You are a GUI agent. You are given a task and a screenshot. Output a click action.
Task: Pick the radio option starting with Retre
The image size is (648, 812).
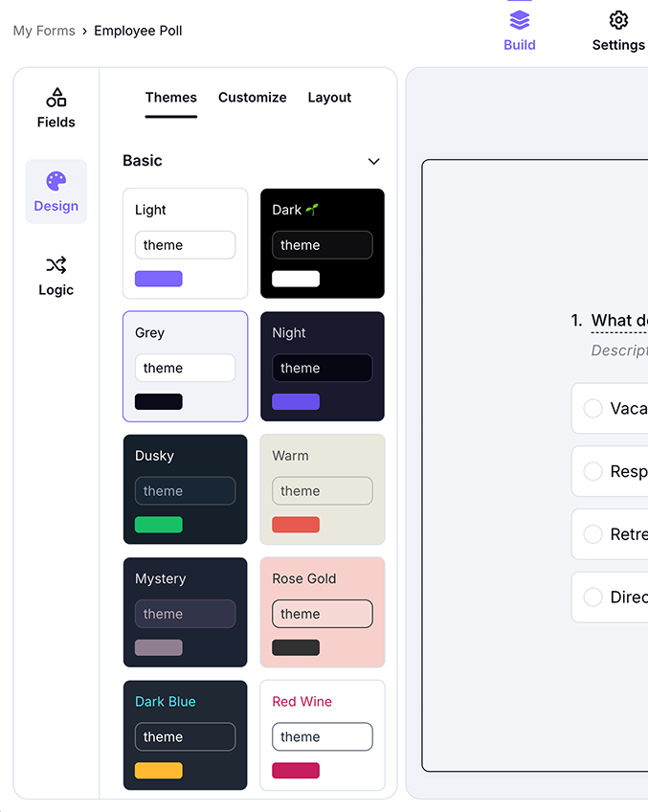pyautogui.click(x=593, y=534)
